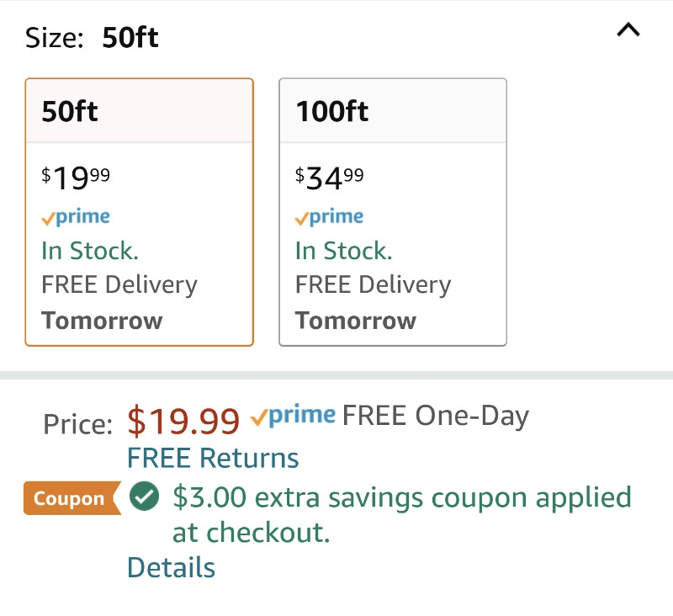The height and width of the screenshot is (616, 673).
Task: Click the green coupon checkmark icon
Action: (144, 497)
